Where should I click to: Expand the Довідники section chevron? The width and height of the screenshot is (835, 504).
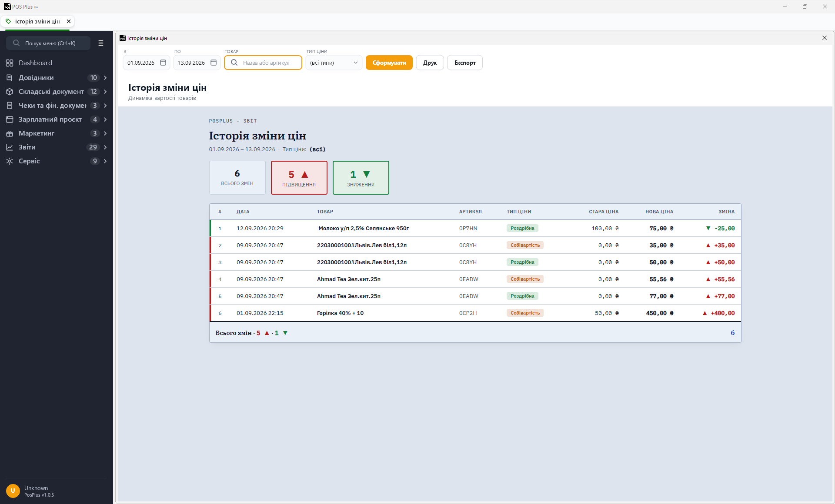point(105,78)
